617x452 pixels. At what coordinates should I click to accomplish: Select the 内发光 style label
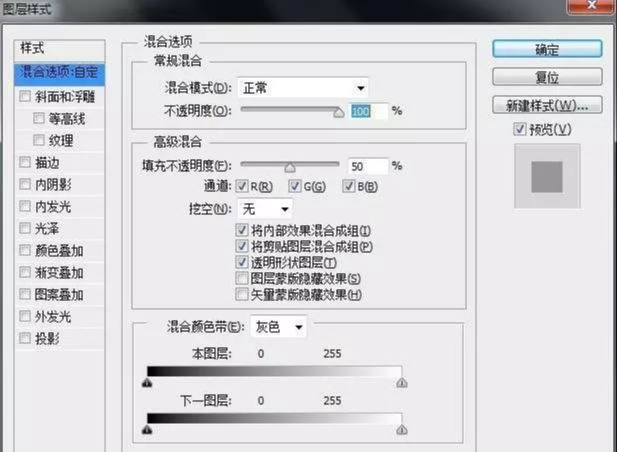click(53, 207)
